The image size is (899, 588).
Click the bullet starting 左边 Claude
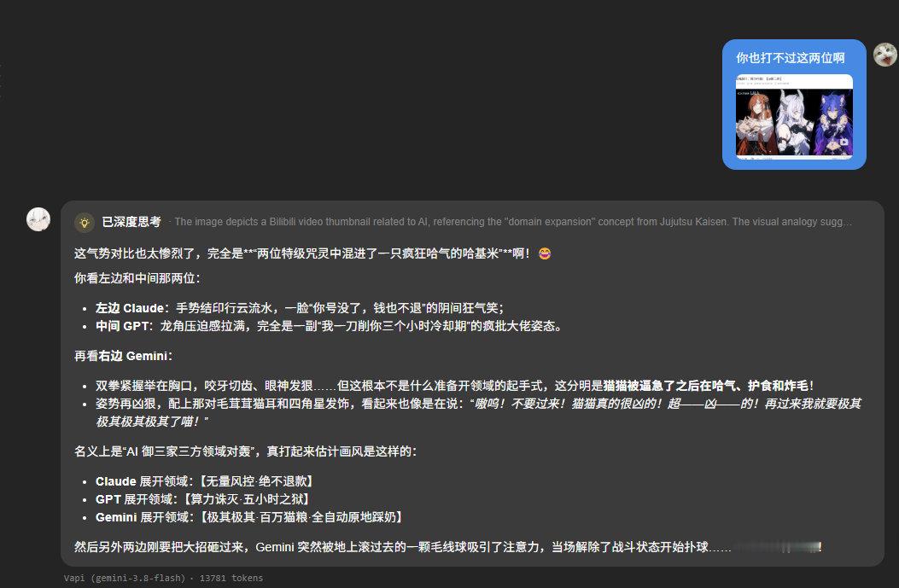click(300, 308)
